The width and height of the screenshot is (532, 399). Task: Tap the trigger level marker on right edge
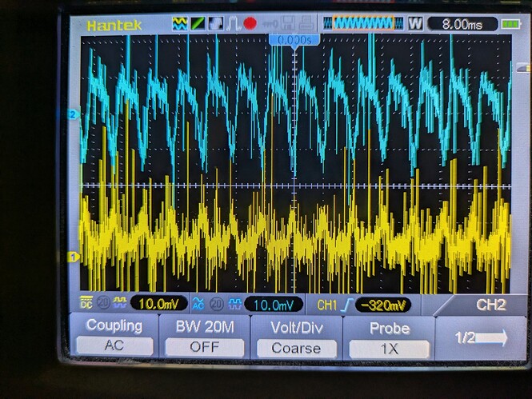(x=523, y=68)
